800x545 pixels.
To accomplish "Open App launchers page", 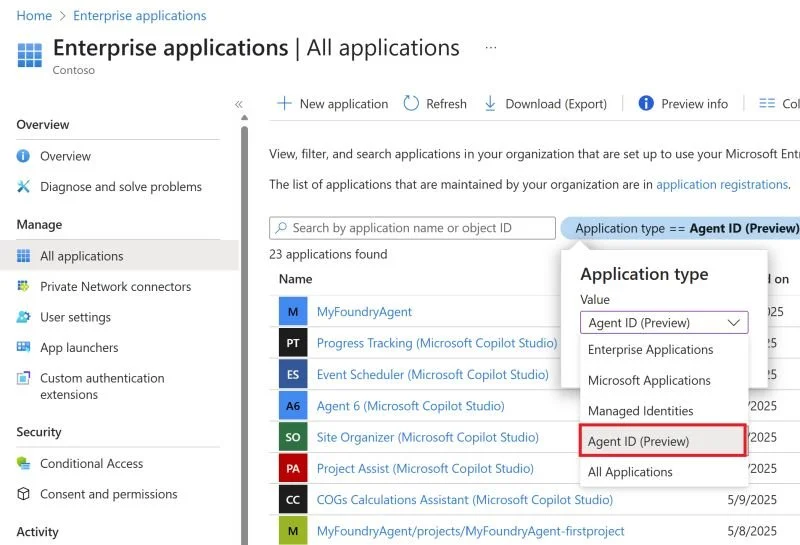I will 79,348.
